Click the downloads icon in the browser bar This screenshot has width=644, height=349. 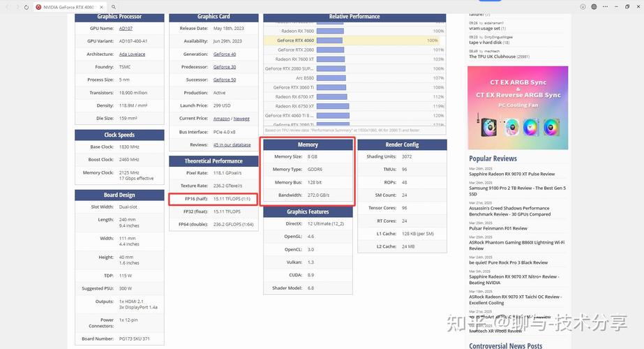coord(583,6)
